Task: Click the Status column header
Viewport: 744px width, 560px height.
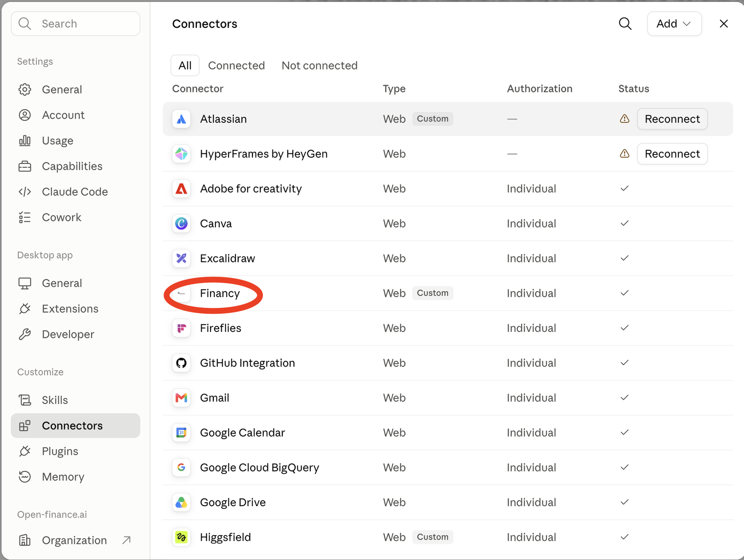Action: pyautogui.click(x=633, y=89)
